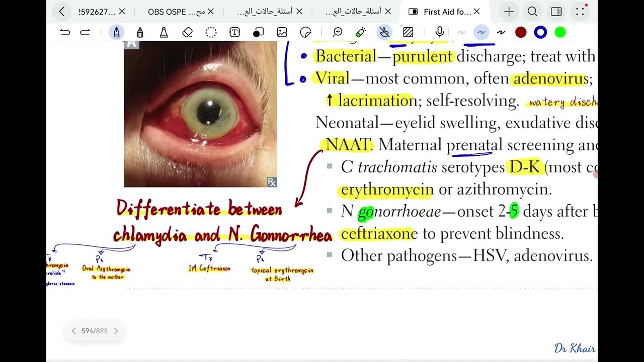Select the laser pointer tool
Viewport: 644px width, 362px height.
[x=361, y=33]
